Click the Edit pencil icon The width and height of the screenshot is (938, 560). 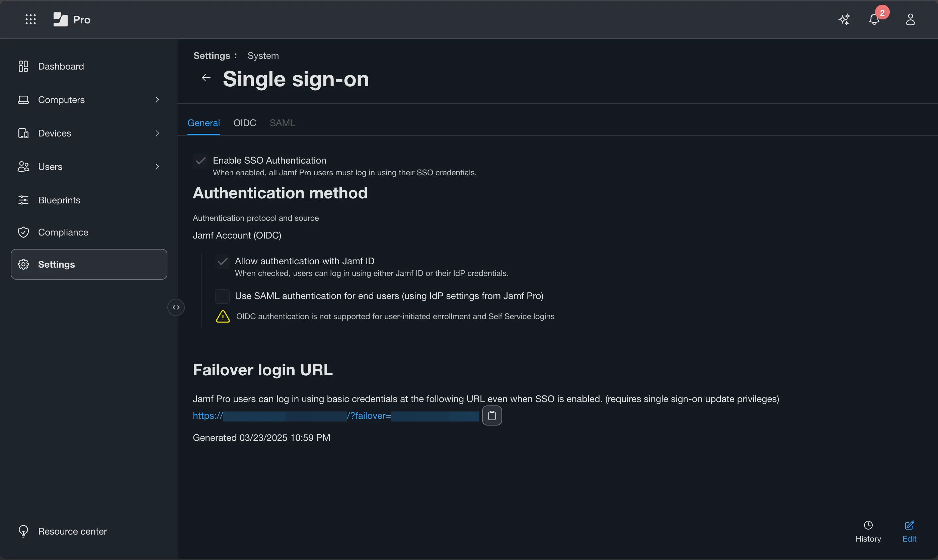point(909,525)
